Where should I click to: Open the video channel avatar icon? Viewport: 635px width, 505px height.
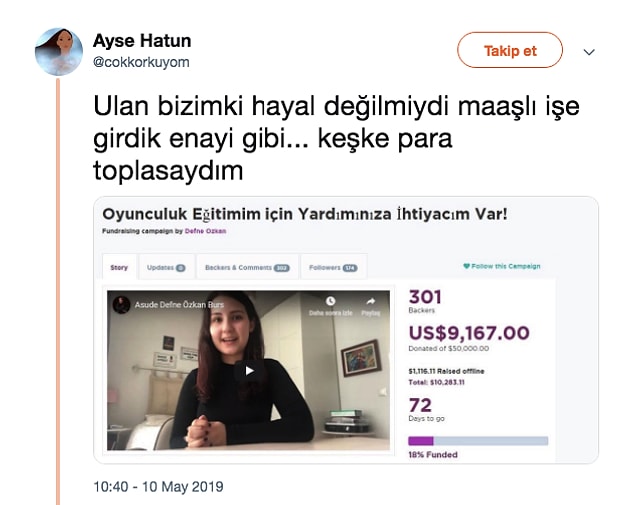tap(121, 305)
